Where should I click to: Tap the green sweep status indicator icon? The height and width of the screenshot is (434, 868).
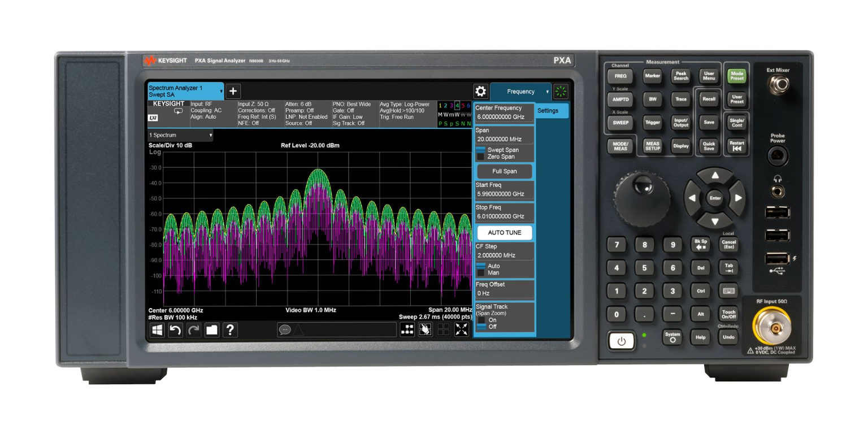tap(561, 92)
